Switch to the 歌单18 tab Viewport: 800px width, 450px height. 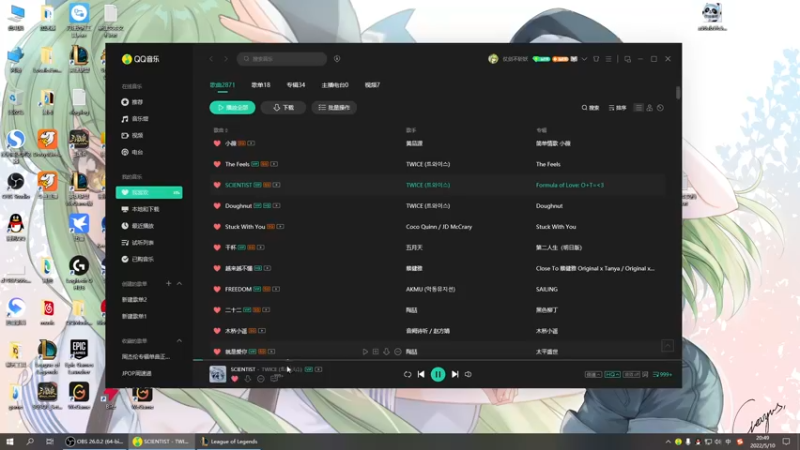(x=261, y=85)
